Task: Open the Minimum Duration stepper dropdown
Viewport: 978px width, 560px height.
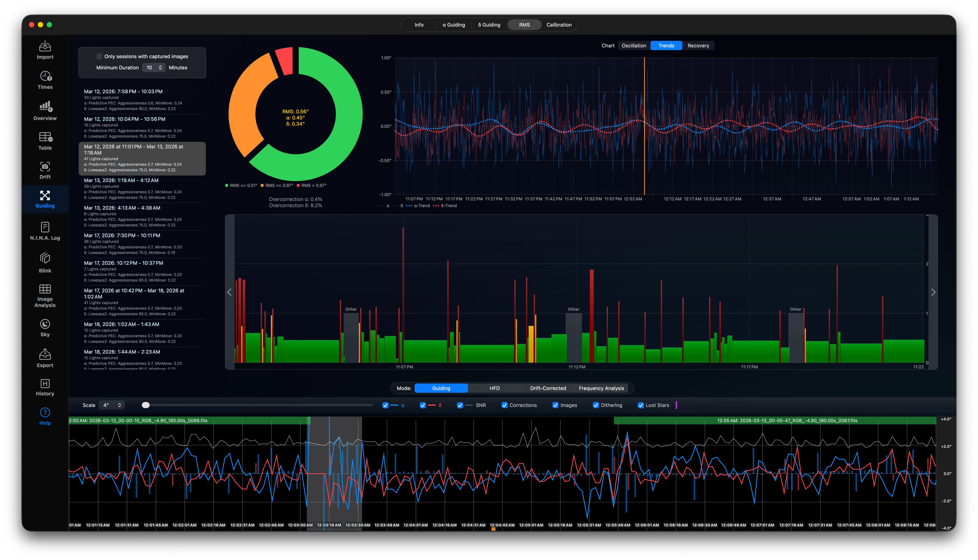Action: pos(154,68)
